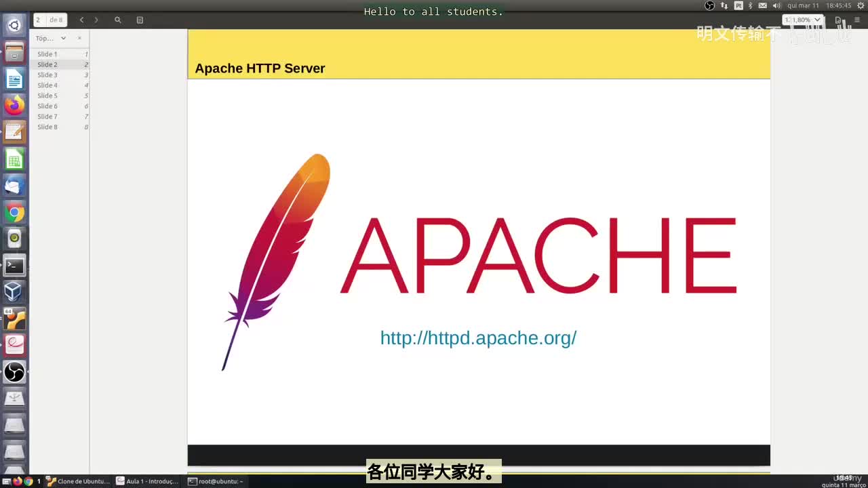Click the file options icon near zoom box
Image resolution: width=868 pixels, height=488 pixels.
pyautogui.click(x=839, y=20)
